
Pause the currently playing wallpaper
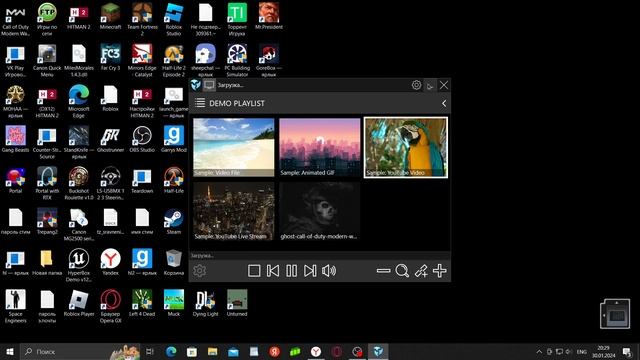point(291,271)
